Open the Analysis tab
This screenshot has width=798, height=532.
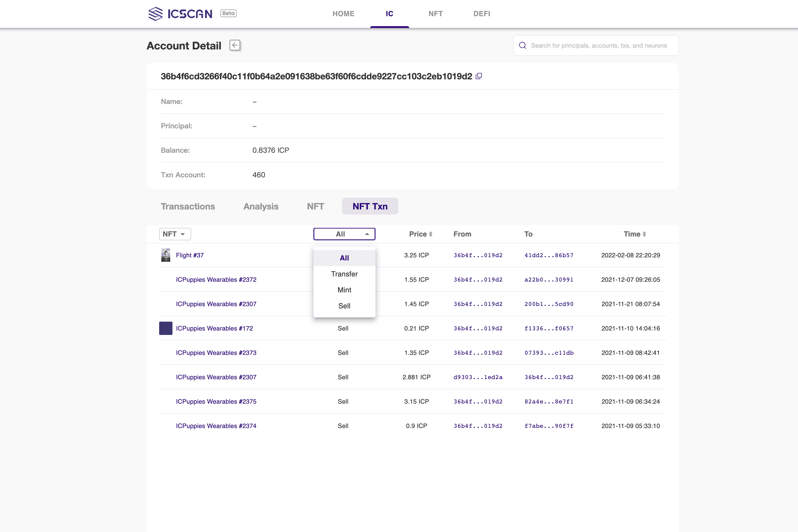click(261, 206)
